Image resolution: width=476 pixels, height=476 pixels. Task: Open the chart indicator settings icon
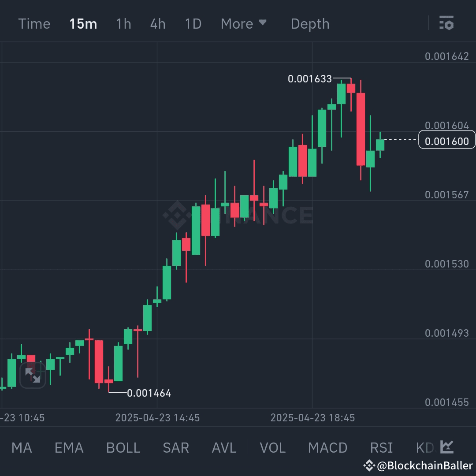tap(446, 23)
